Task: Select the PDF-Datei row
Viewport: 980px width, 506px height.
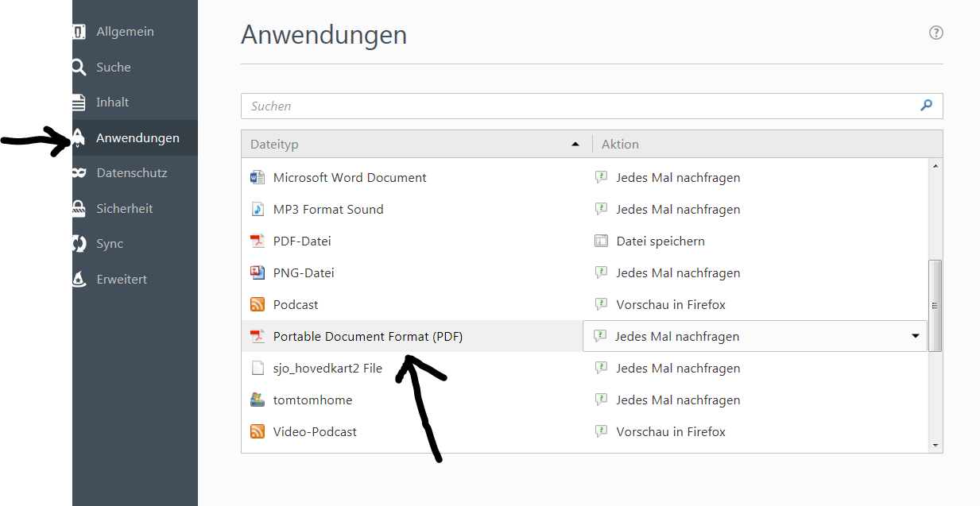Action: 302,241
